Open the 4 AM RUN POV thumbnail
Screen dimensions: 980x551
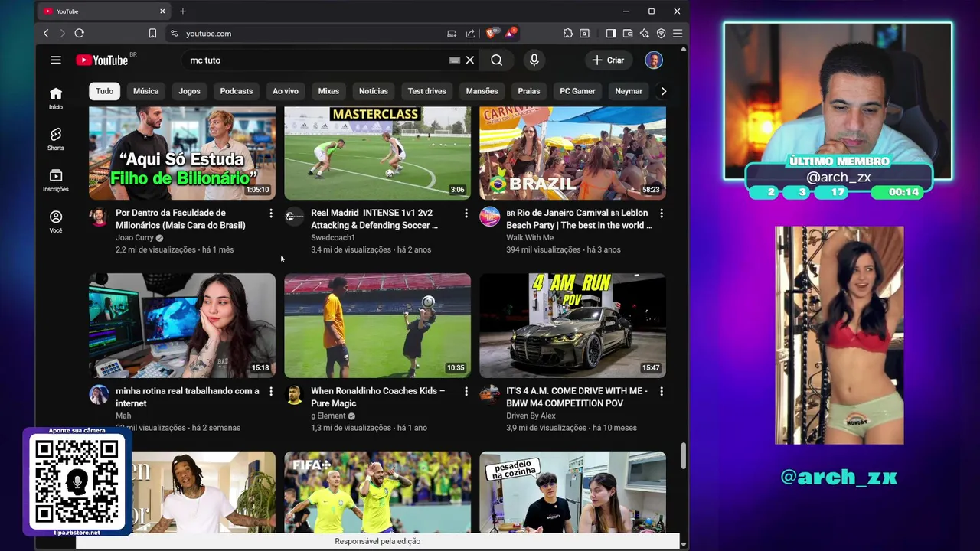click(x=573, y=325)
